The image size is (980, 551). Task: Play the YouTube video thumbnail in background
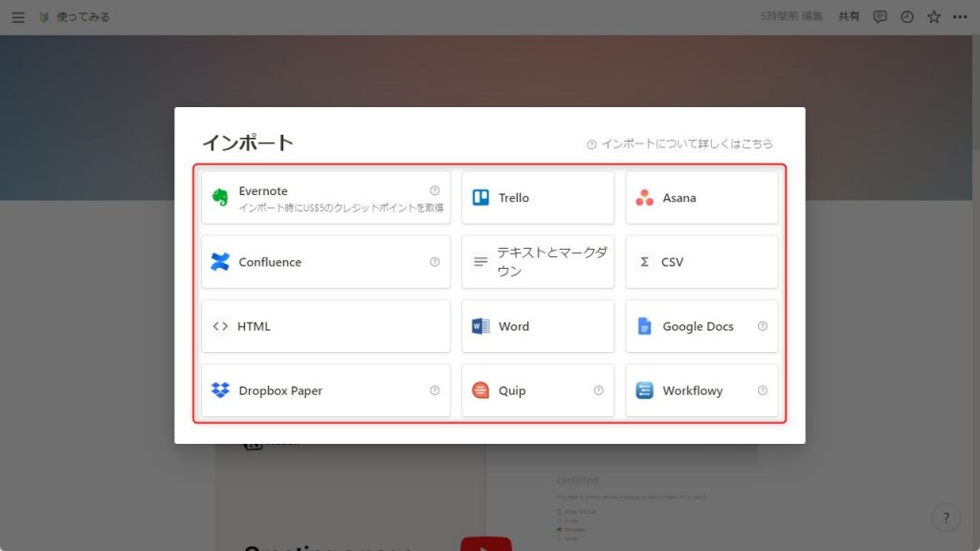coord(485,544)
